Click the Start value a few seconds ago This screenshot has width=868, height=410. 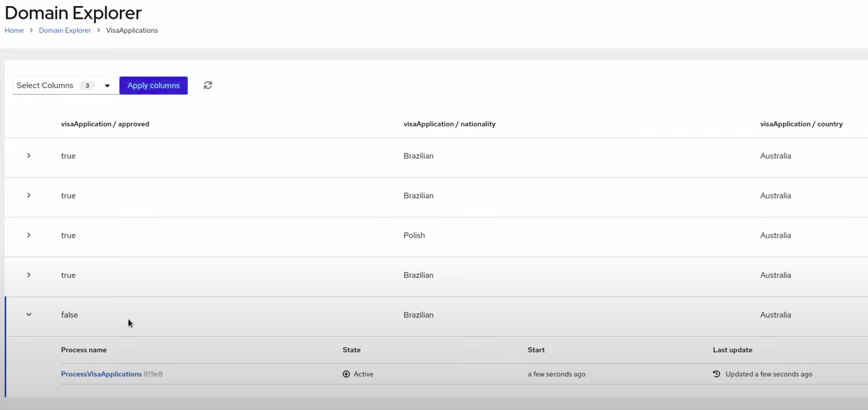coord(557,374)
